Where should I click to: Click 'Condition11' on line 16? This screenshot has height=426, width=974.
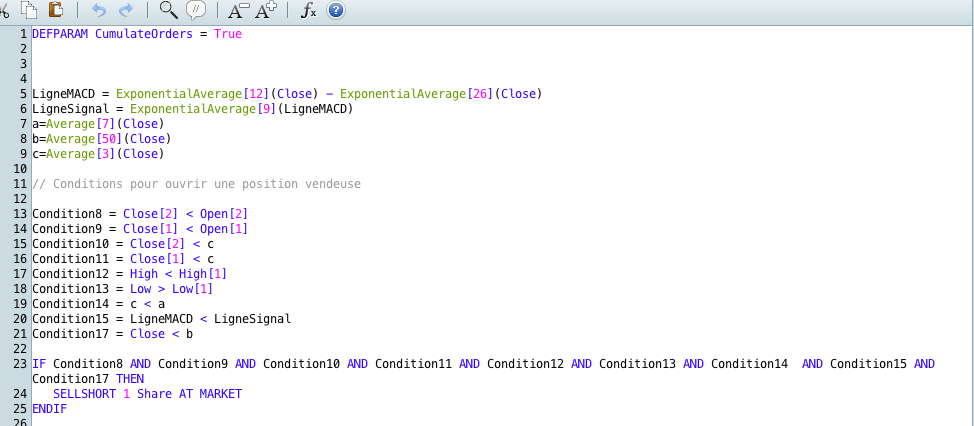pos(71,258)
